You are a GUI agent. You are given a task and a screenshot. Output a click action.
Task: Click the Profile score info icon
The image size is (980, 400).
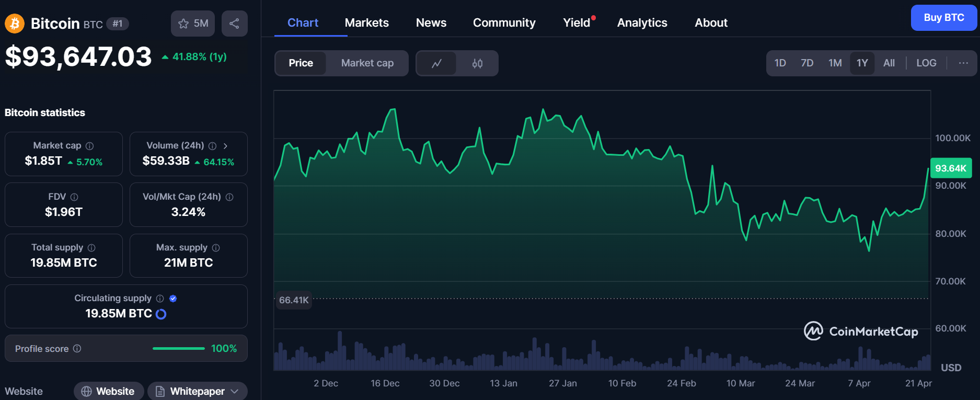point(77,349)
